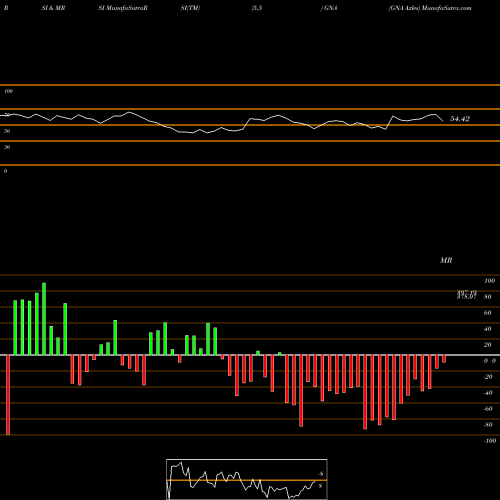Click the 40 label on MR axis
The height and width of the screenshot is (500, 500).
(x=487, y=329)
